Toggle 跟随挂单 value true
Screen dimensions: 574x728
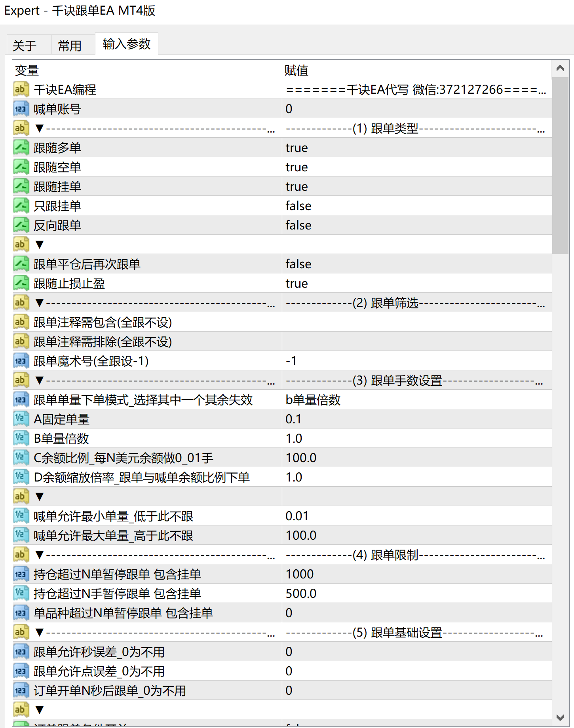click(x=417, y=186)
